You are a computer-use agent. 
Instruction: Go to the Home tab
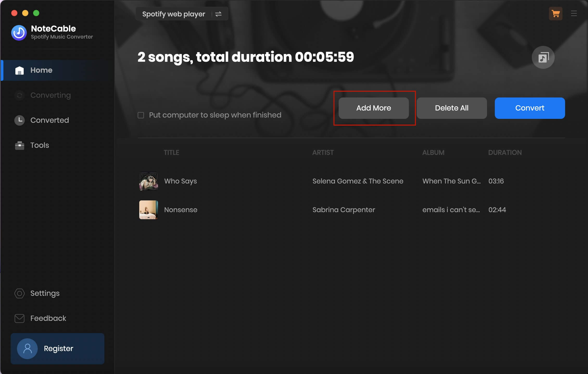(58, 70)
